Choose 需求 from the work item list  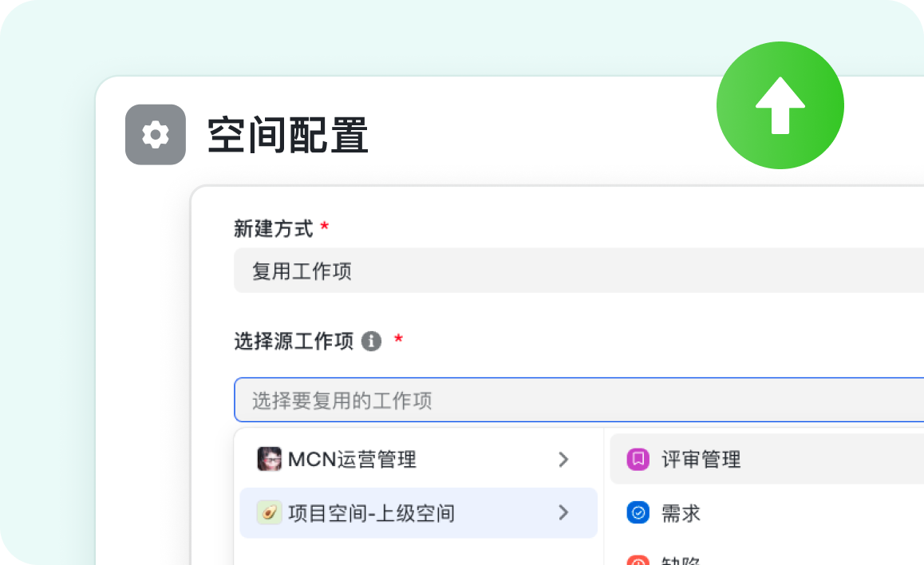click(x=681, y=512)
